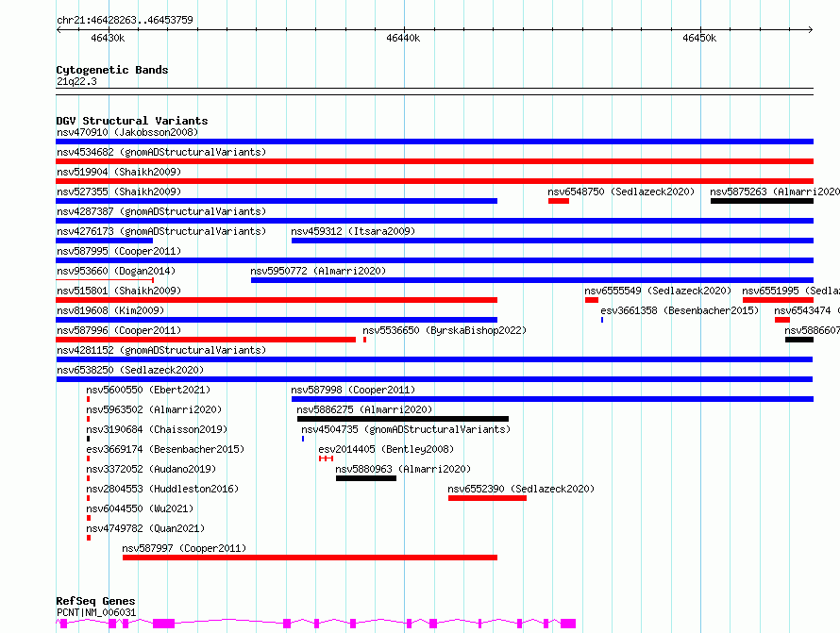The image size is (840, 633).
Task: Click the DGV Structural Variants track title
Action: click(132, 121)
